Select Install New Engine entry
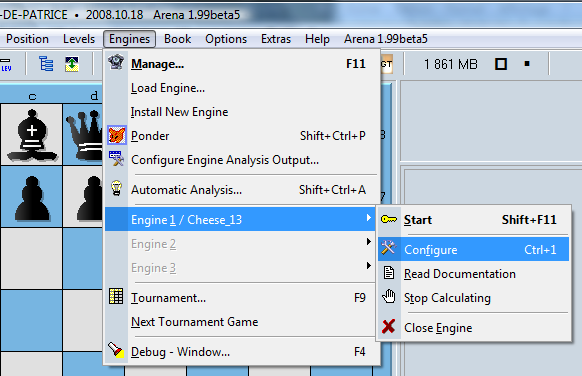This screenshot has width=582, height=376. coord(242,112)
